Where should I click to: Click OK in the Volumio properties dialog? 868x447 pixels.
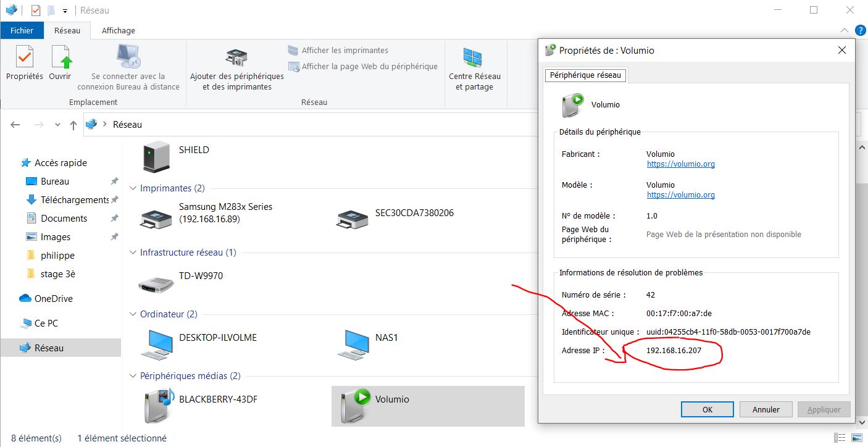click(x=707, y=409)
